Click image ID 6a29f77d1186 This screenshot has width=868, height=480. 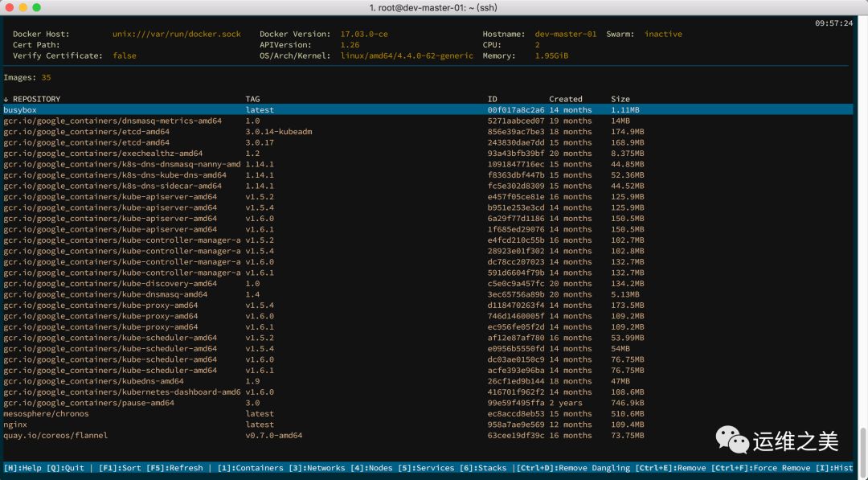click(516, 218)
